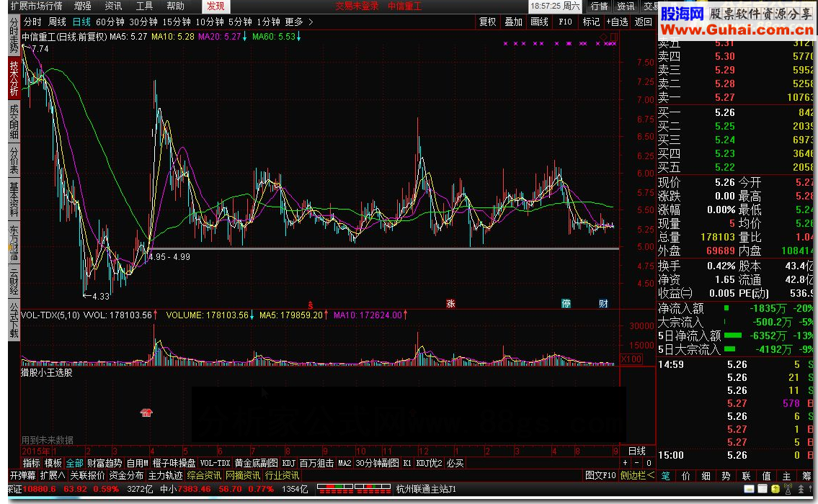818x504 pixels.
Task: Click the 画线 drawing button
Action: pos(539,22)
